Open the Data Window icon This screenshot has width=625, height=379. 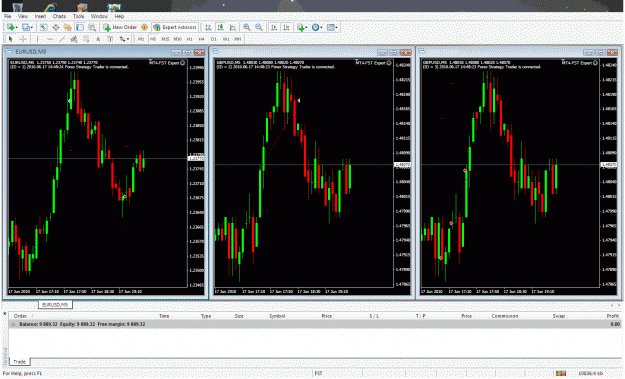pyautogui.click(x=56, y=27)
